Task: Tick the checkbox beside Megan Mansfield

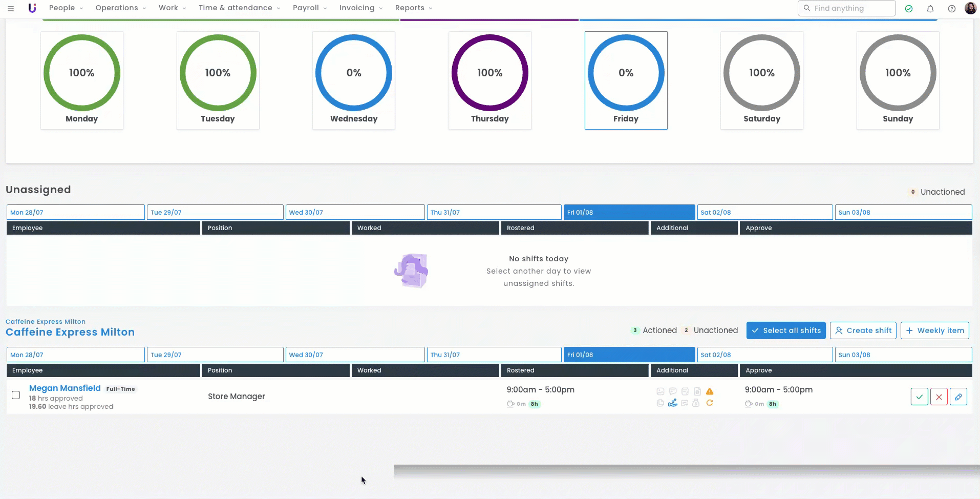Action: [16, 395]
